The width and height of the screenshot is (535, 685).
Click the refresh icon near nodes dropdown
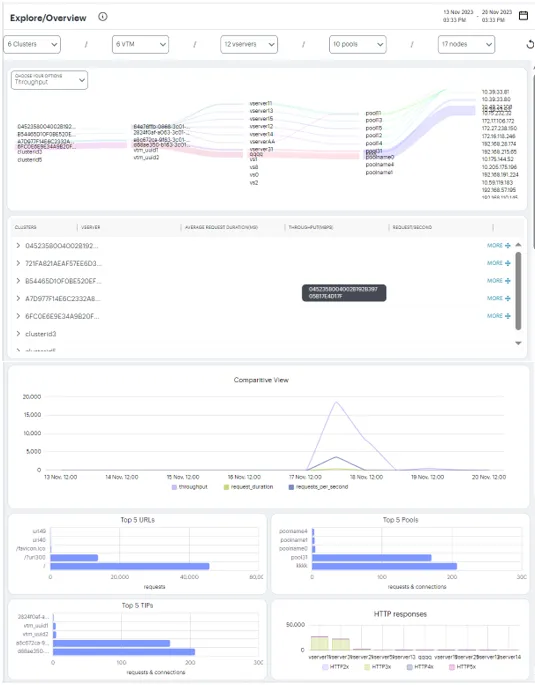point(530,45)
